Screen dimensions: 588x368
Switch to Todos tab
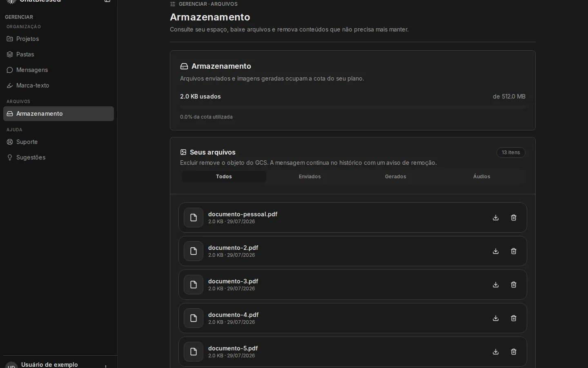pyautogui.click(x=224, y=177)
